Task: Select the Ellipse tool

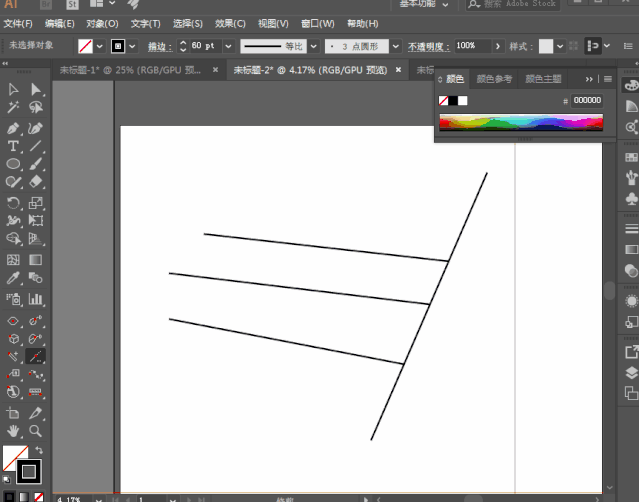Action: tap(13, 164)
